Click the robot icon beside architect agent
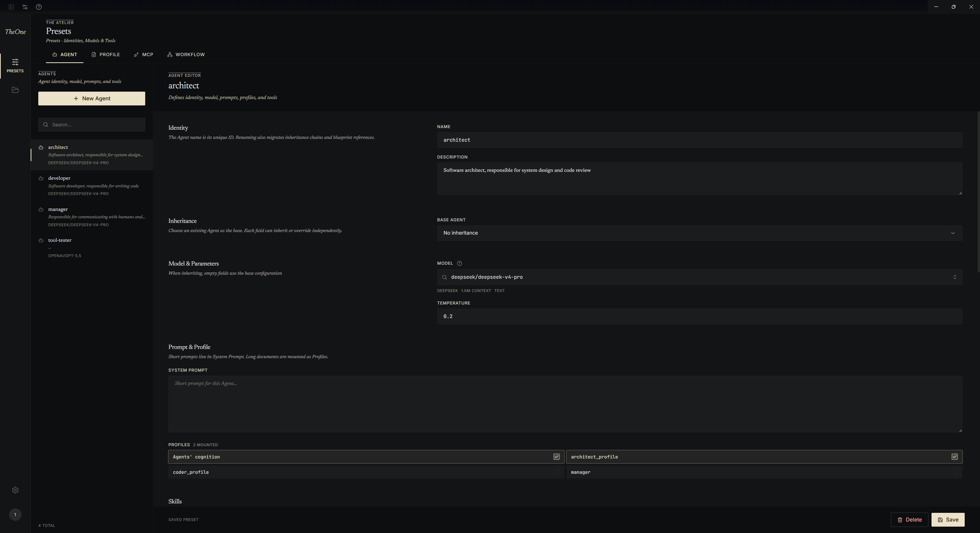980x533 pixels. tap(41, 148)
